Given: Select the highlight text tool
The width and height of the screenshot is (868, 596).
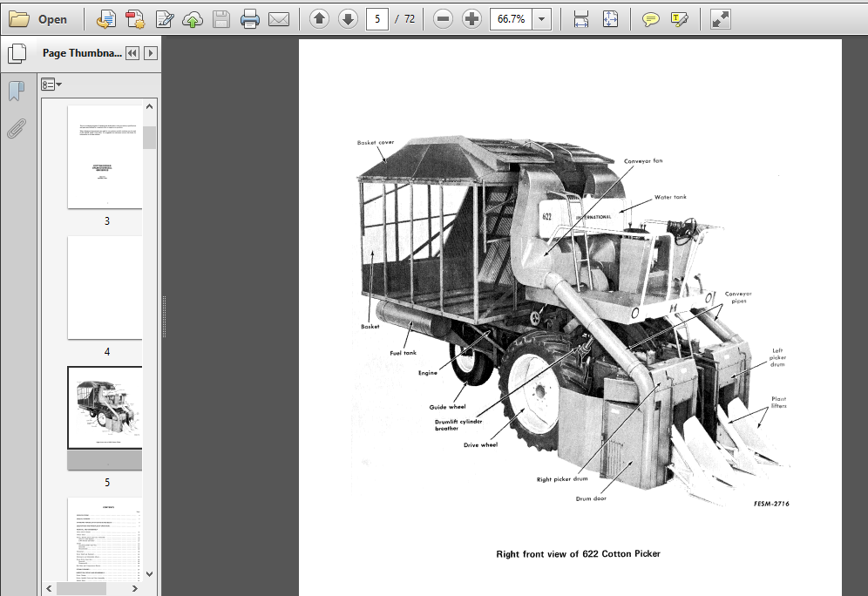Looking at the screenshot, I should pos(679,19).
